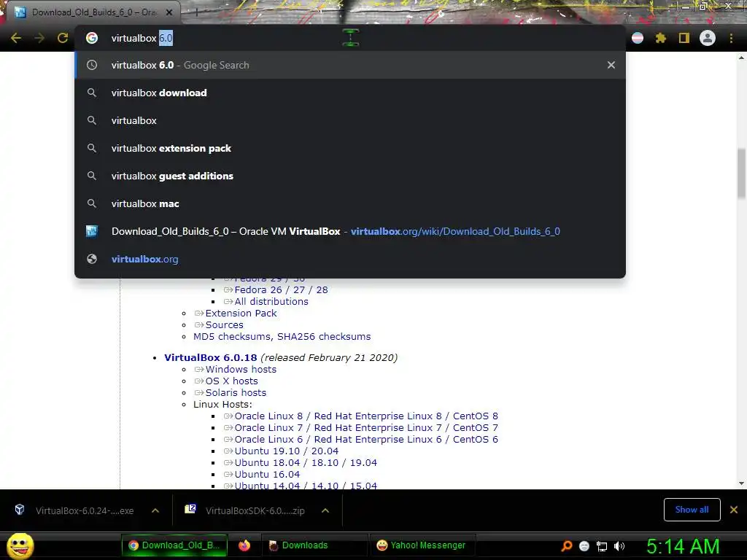The image size is (747, 560).
Task: Click the history clock icon on first suggestion
Action: (92, 65)
